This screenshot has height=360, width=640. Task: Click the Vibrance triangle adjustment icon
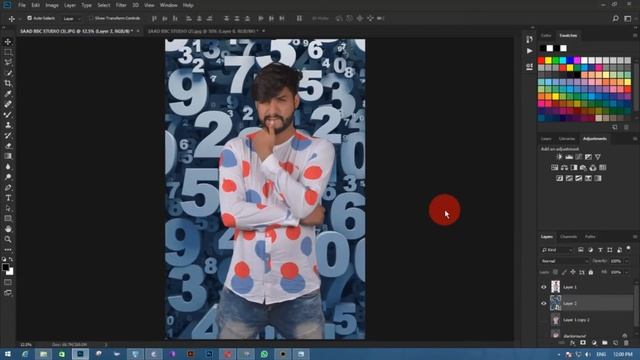[598, 157]
